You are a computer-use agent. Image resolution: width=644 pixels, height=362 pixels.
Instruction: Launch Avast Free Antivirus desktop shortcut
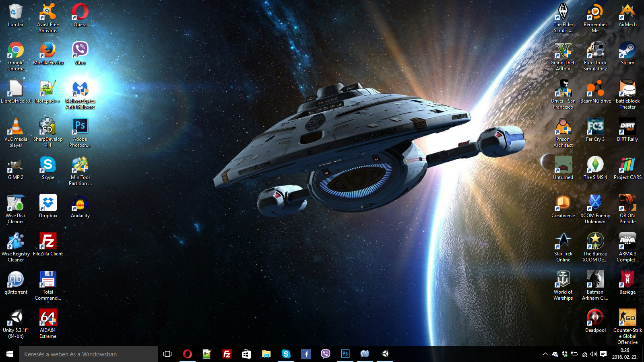48,18
